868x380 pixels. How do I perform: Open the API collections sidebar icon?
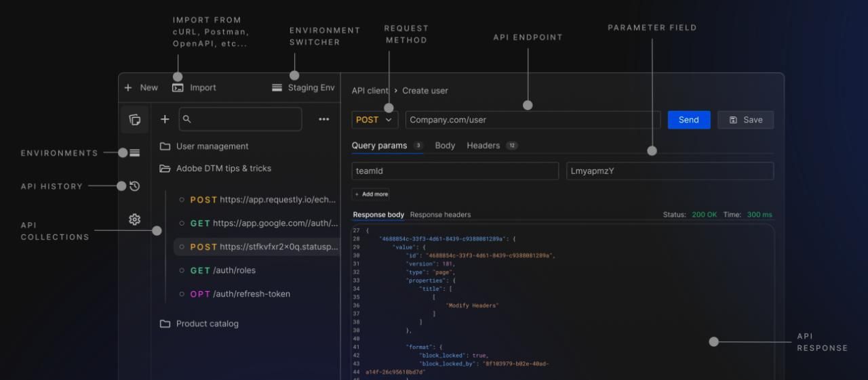(134, 120)
